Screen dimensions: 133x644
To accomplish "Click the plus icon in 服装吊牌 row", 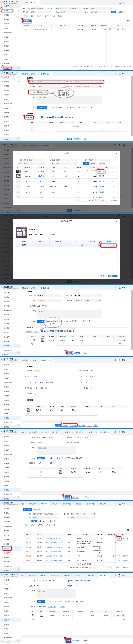I will (31, 340).
